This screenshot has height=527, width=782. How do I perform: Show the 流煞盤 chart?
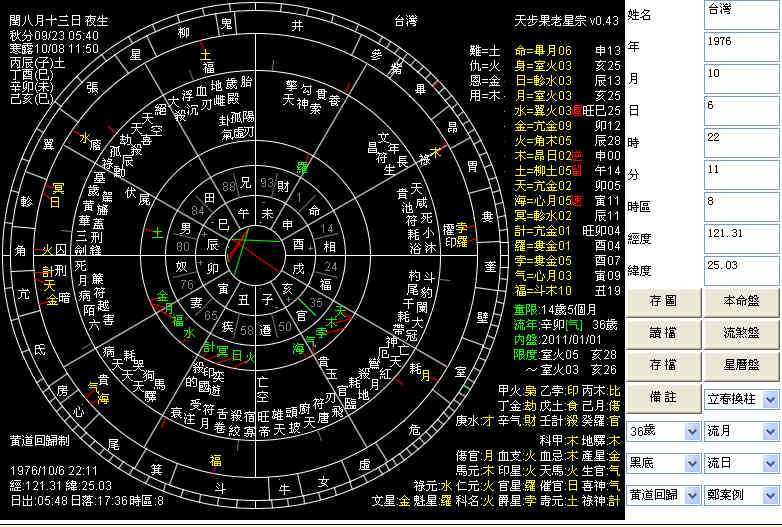[741, 333]
